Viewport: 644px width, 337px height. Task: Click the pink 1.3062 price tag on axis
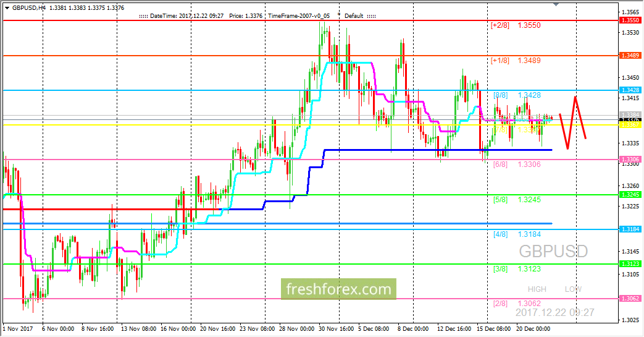[630, 298]
